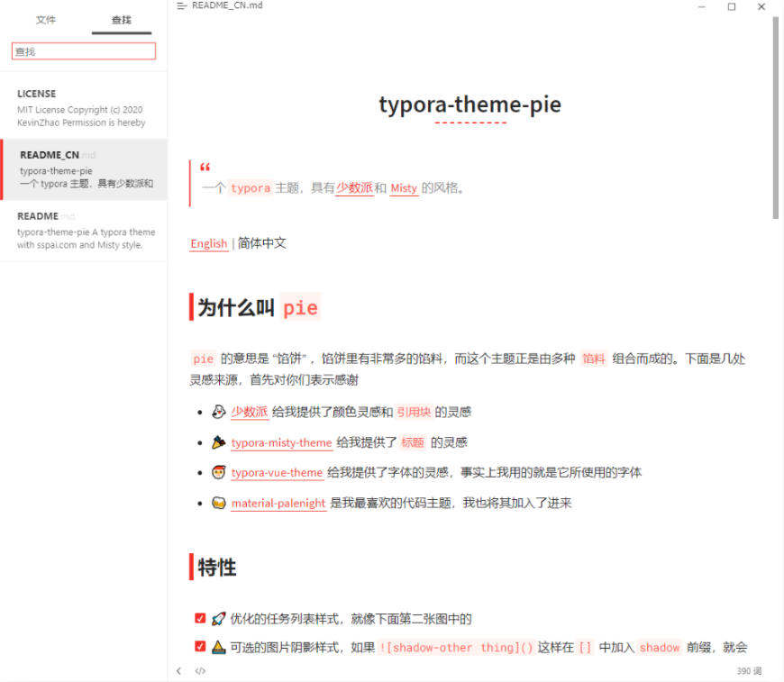Screen dimensions: 784x682
Task: Click the [] inline code in task item
Action: pyautogui.click(x=585, y=648)
